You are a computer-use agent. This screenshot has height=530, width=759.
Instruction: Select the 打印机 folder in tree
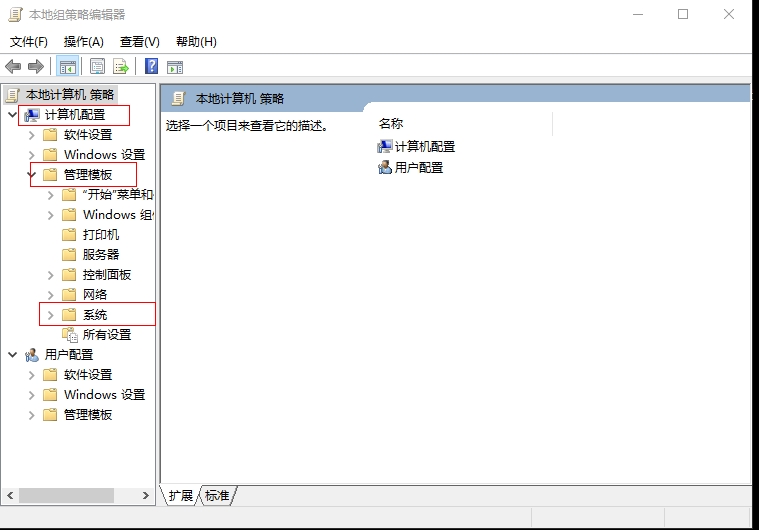(100, 235)
